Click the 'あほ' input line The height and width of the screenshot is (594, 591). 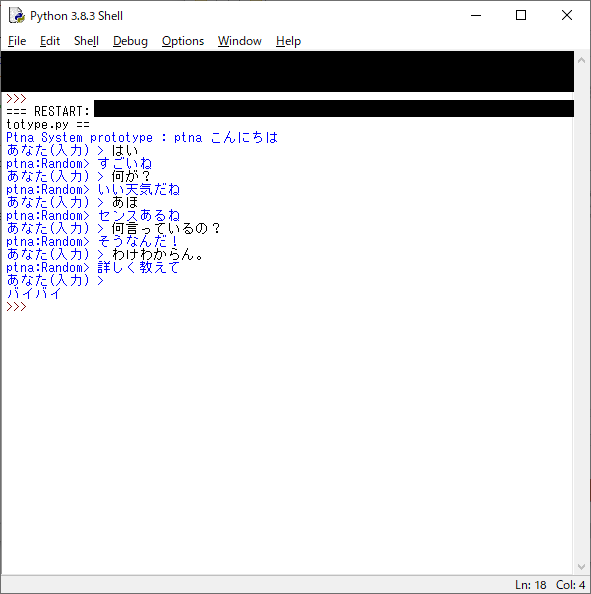point(72,202)
